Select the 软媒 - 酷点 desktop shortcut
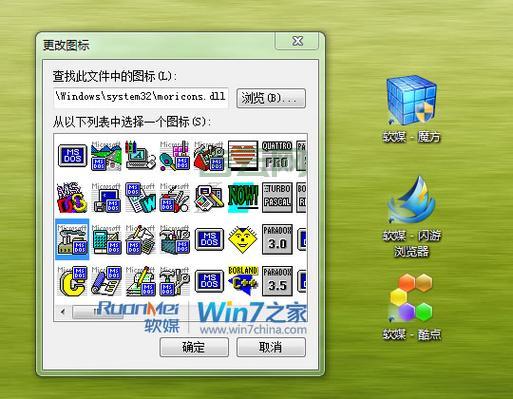The width and height of the screenshot is (513, 399). pyautogui.click(x=412, y=307)
